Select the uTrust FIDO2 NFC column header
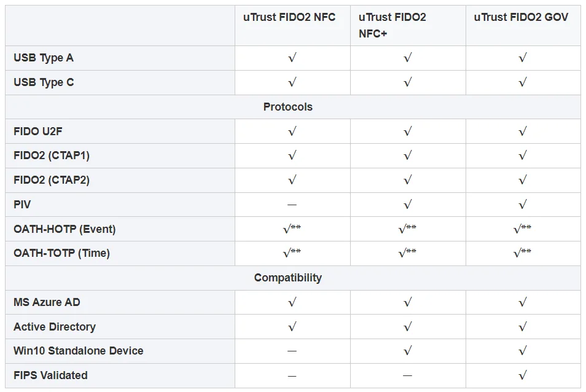Screen dimensions: 586x392 tap(289, 17)
